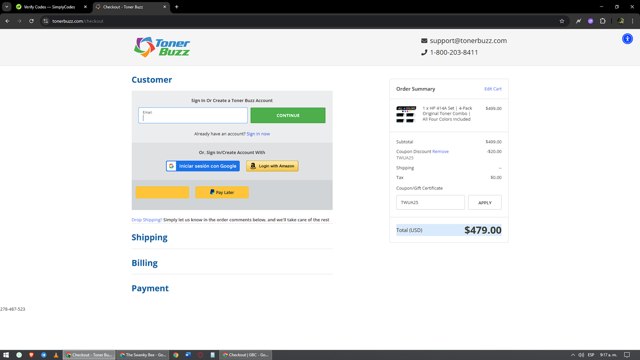Open the dark red circle taskbar icon

click(x=200, y=355)
